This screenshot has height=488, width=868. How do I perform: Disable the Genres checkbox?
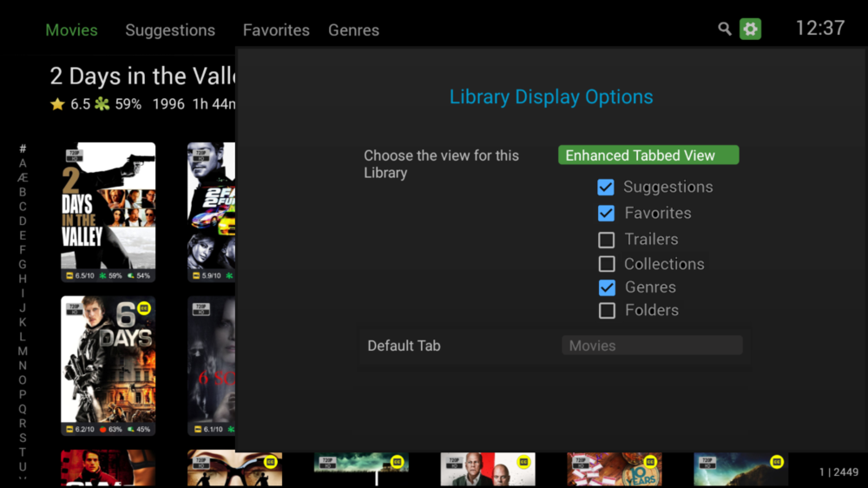(607, 287)
